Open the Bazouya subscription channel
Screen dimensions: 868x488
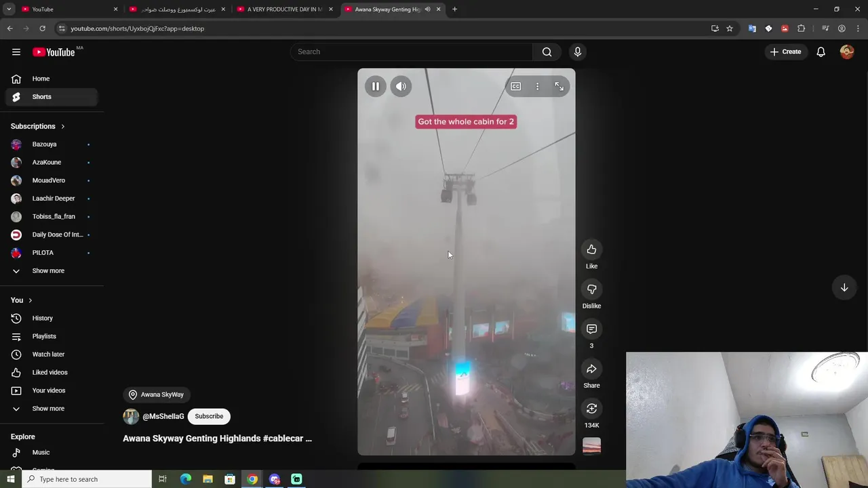pos(52,144)
